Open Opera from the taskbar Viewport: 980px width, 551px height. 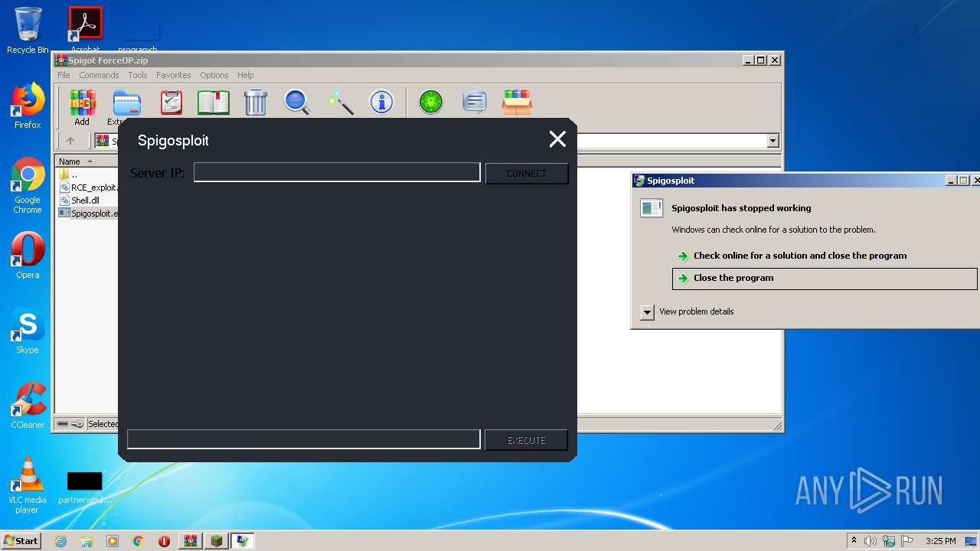[x=164, y=541]
